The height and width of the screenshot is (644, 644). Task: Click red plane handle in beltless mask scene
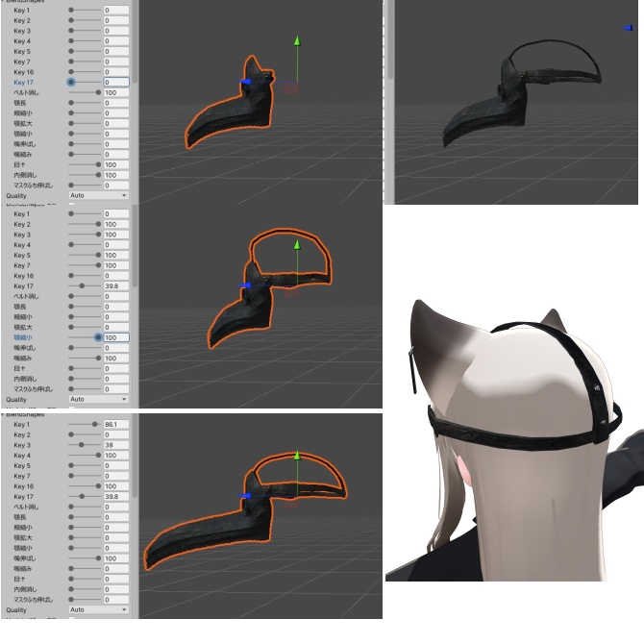291,88
